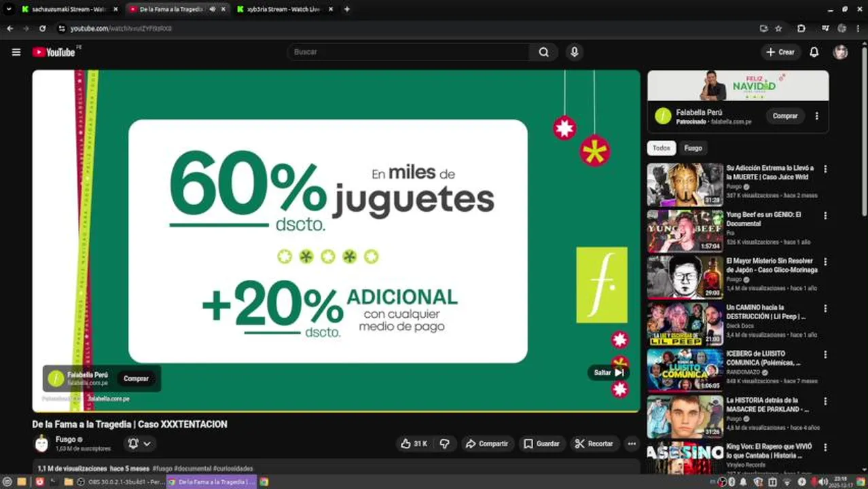Image resolution: width=868 pixels, height=489 pixels.
Task: Reload the page in browser toolbar
Action: (42, 29)
